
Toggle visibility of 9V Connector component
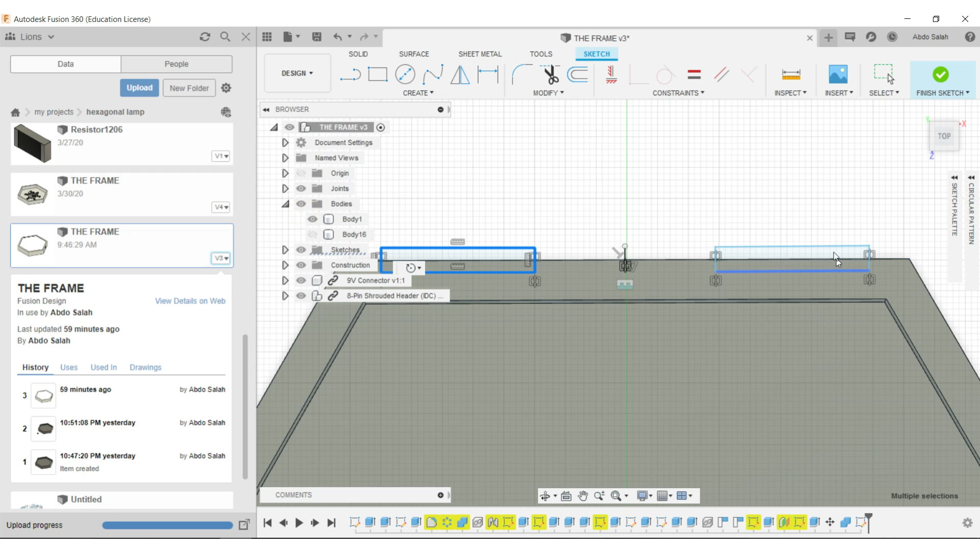tap(301, 280)
